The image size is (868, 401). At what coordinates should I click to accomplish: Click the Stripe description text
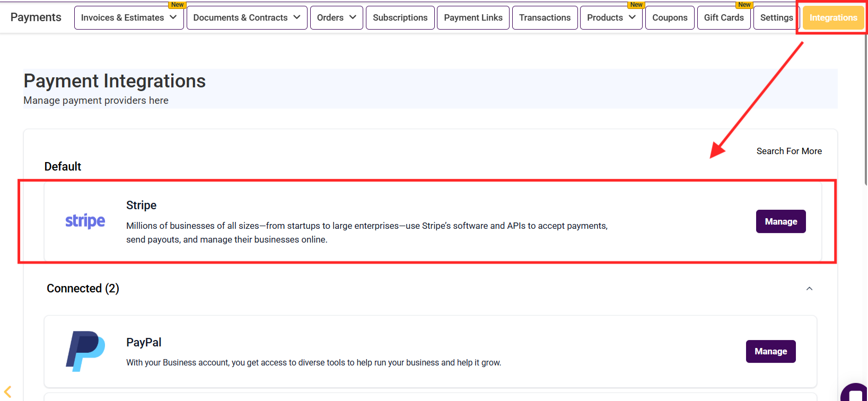(367, 233)
